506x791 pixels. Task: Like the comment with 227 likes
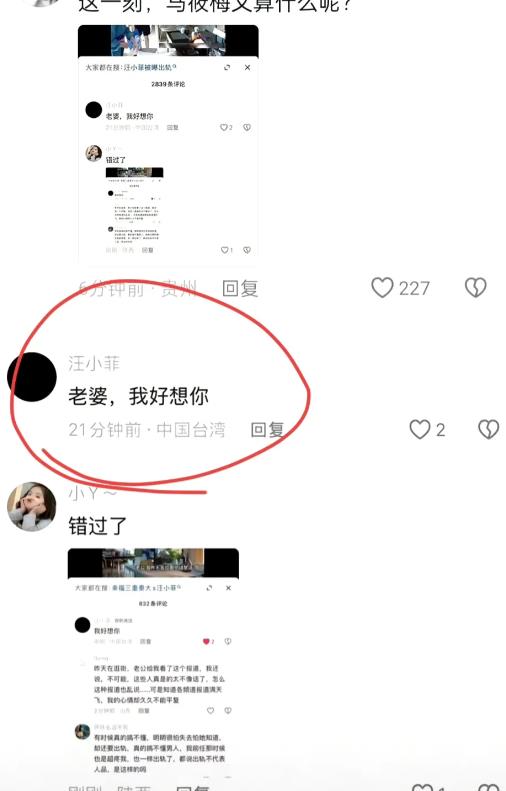(x=382, y=288)
